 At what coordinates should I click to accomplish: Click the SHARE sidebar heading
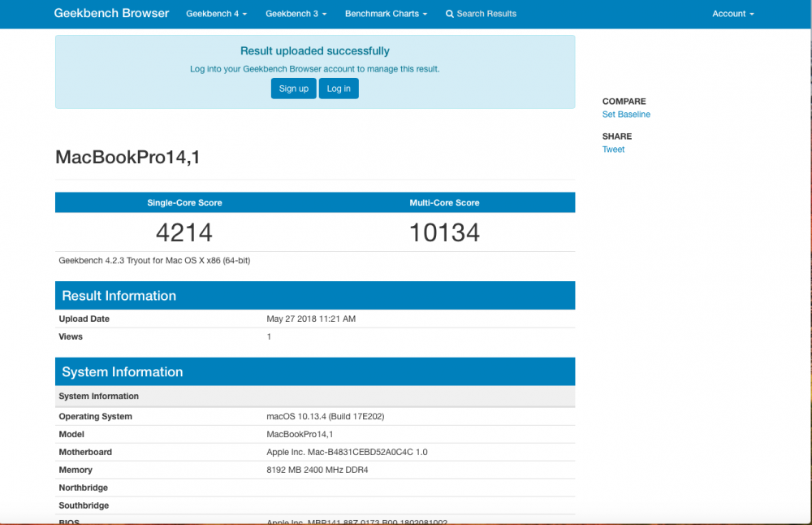tap(617, 137)
